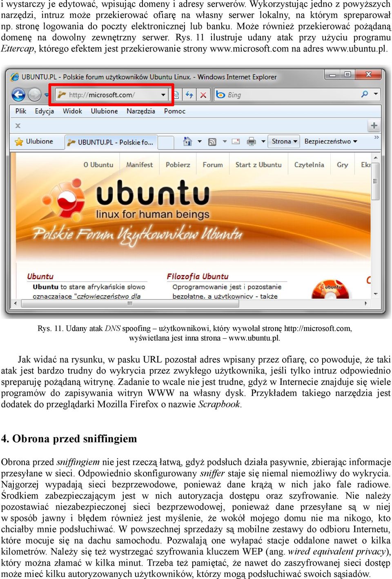Stop loading with the red X icon
Image resolution: width=392 pixels, height=579 pixels.
tap(203, 95)
